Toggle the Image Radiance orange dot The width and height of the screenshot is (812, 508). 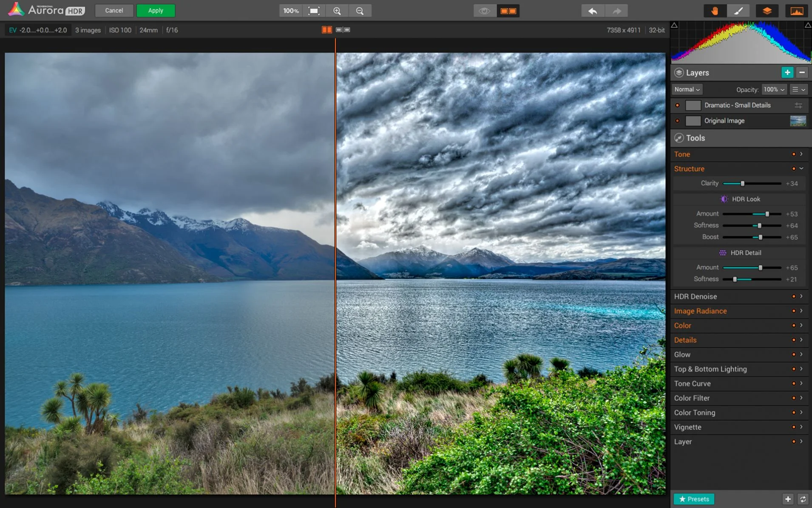[793, 311]
